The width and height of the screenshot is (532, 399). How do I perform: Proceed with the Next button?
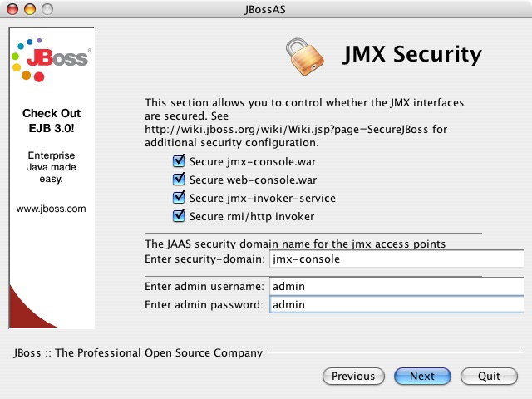click(x=422, y=377)
